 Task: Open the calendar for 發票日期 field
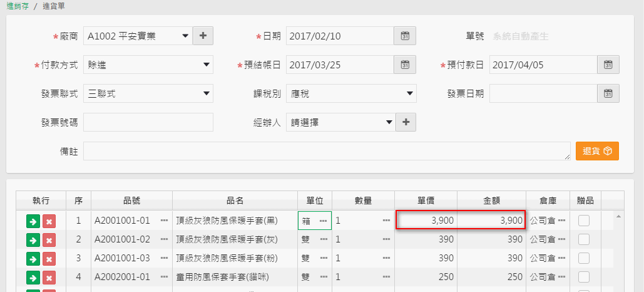coord(608,93)
